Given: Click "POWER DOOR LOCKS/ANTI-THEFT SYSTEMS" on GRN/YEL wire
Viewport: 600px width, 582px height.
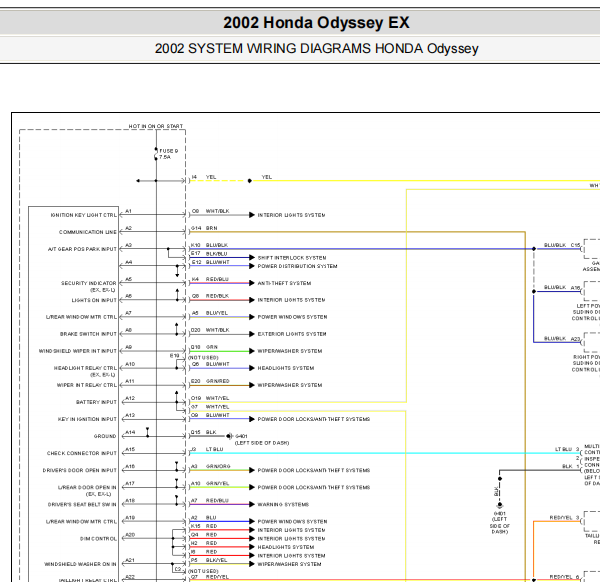Looking at the screenshot, I should point(314,487).
